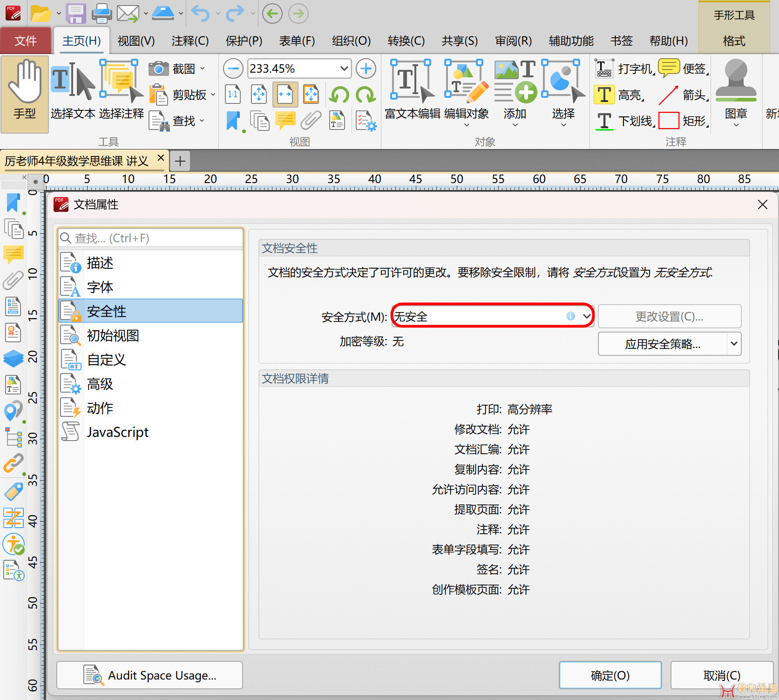Expand the Apply Security Policy (应用安全策略) arrow

tap(734, 344)
